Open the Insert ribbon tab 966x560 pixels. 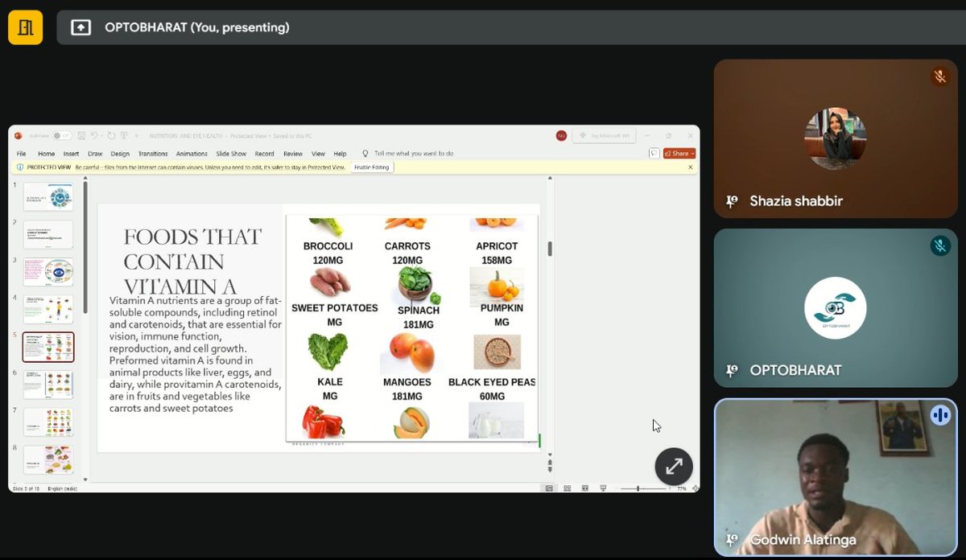pos(71,154)
